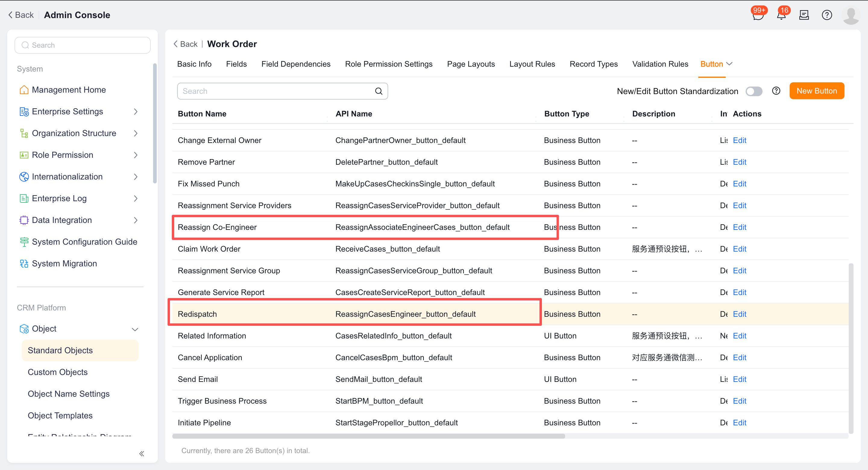Open the chat messages icon with 99+ badge

click(758, 15)
